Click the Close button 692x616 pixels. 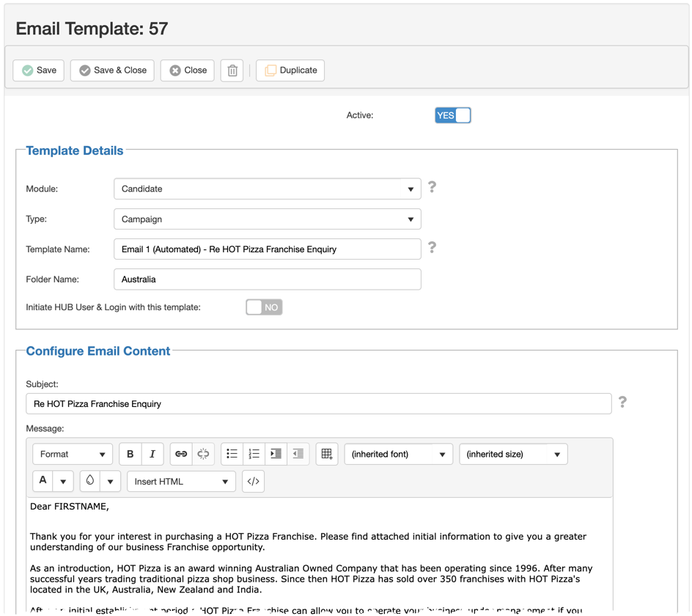pyautogui.click(x=188, y=70)
